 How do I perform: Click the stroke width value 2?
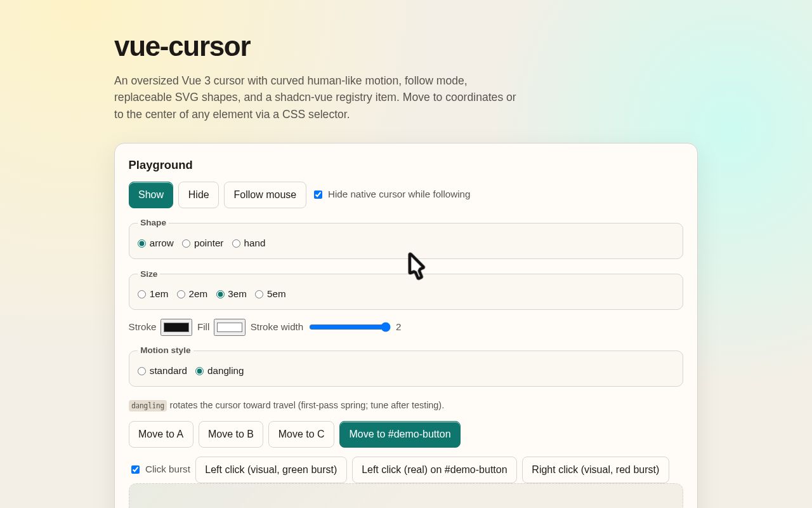[398, 327]
